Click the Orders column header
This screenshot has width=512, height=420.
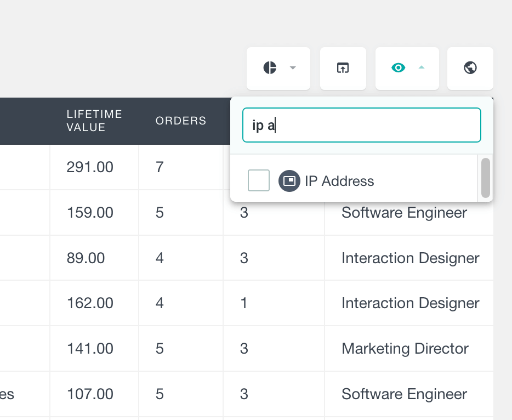coord(180,121)
